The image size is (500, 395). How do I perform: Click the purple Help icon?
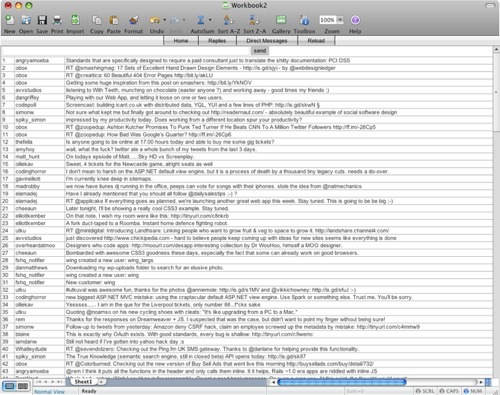355,20
